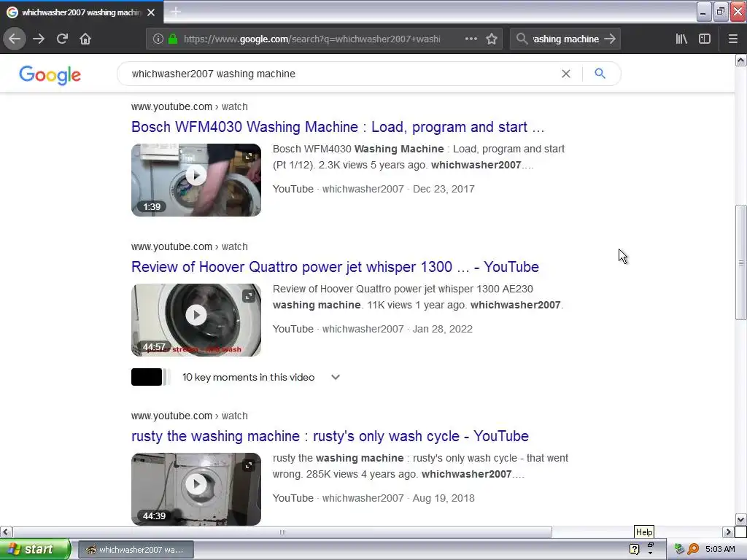Click the green network tray icon

point(679,550)
